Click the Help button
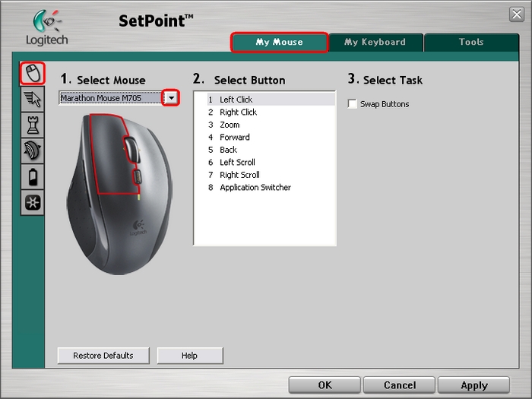This screenshot has height=399, width=532. point(190,356)
